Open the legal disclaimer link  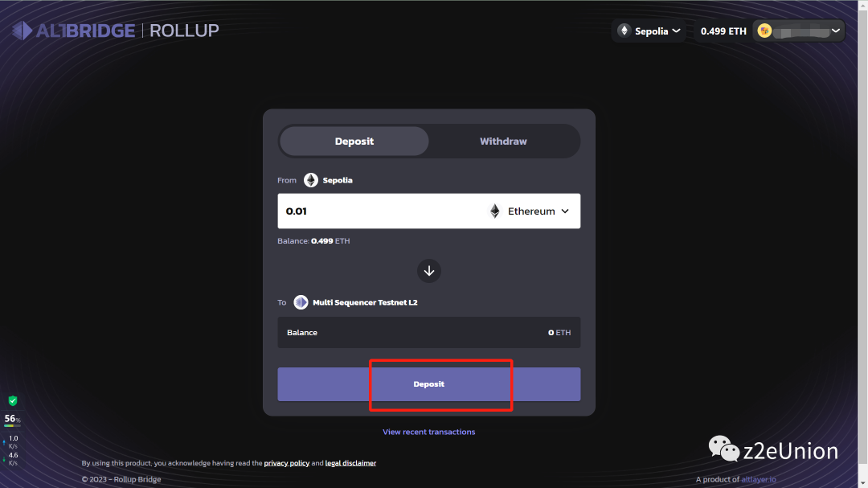click(x=350, y=463)
